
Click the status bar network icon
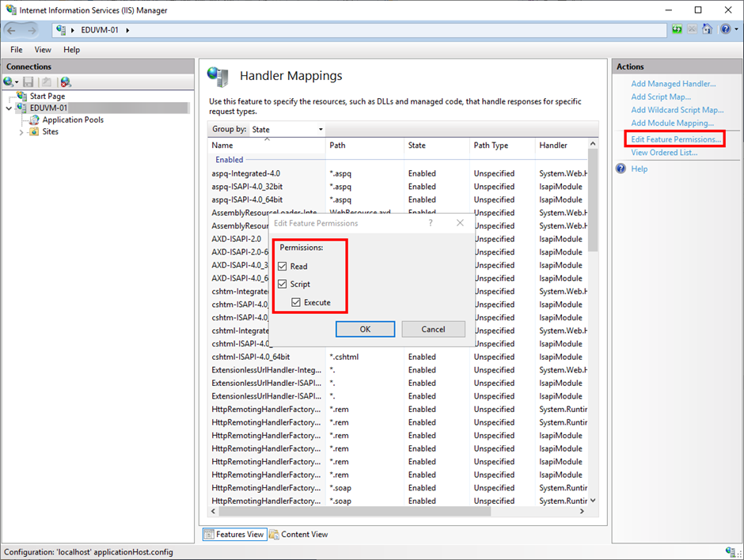point(731,551)
